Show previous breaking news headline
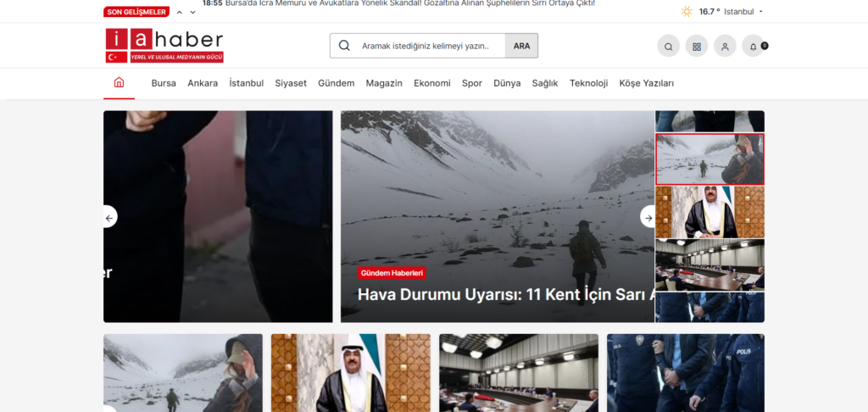This screenshot has width=868, height=412. coord(180,12)
